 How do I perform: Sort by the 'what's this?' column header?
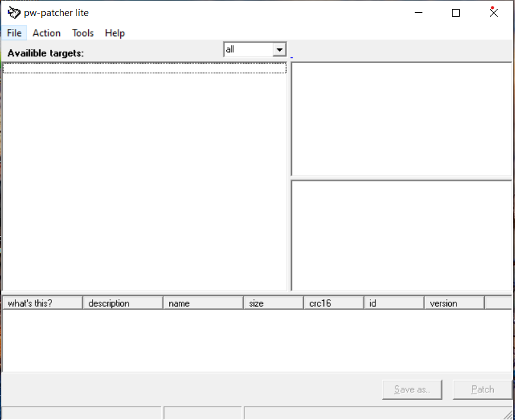(x=41, y=302)
